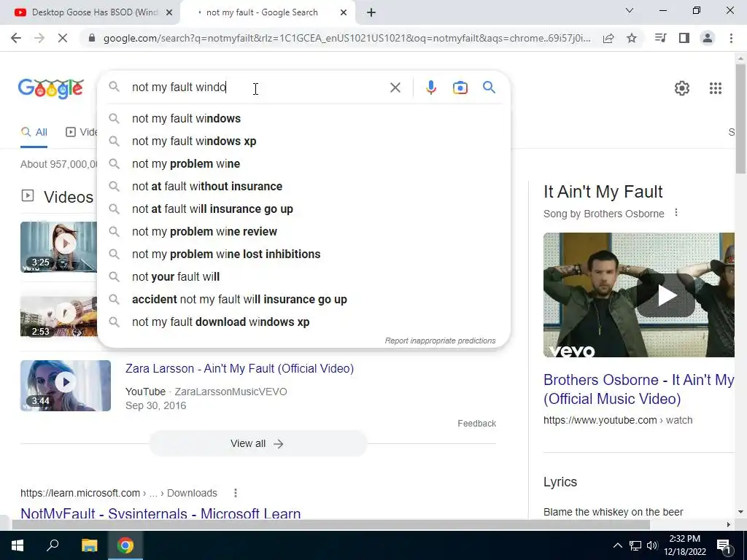The image size is (747, 560).
Task: Click the share page icon in the address bar
Action: 608,38
